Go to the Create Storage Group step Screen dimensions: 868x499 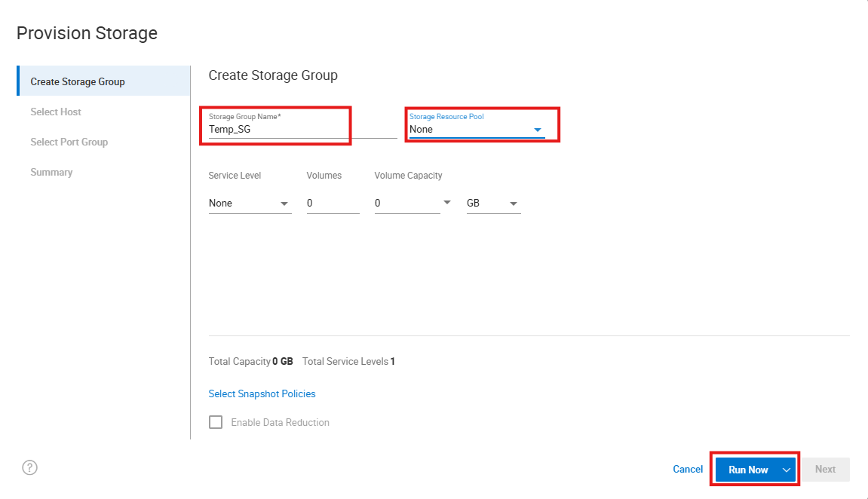(78, 81)
